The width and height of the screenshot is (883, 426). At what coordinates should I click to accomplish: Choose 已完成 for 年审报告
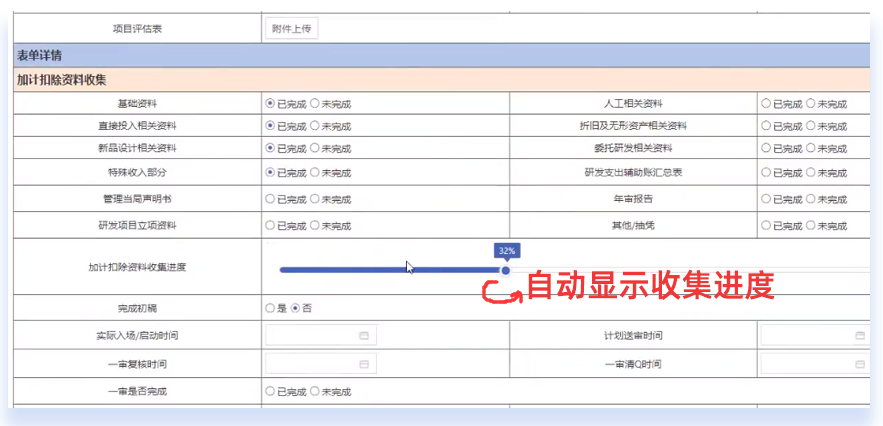tap(766, 199)
